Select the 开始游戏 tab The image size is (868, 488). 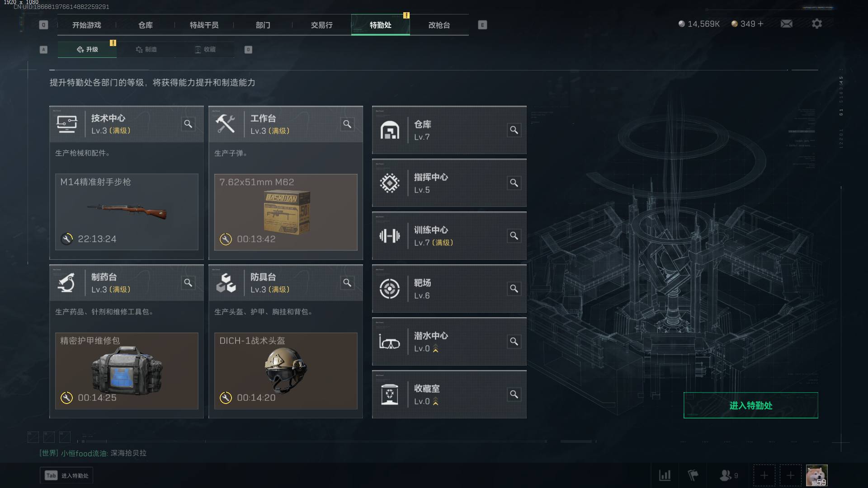(x=86, y=25)
